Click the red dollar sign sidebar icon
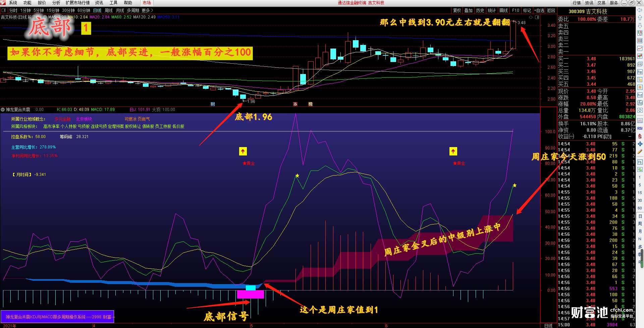Image resolution: width=644 pixels, height=328 pixels. 640,136
